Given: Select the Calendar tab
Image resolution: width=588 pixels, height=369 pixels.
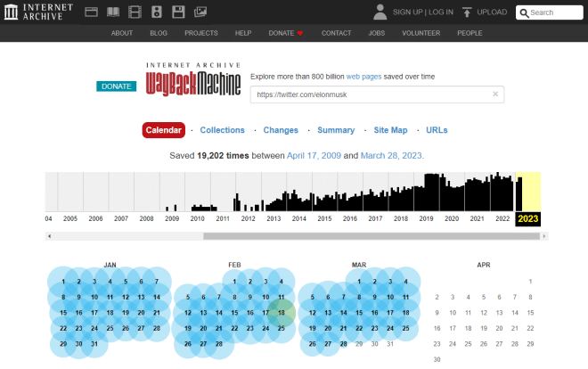Looking at the screenshot, I should (x=164, y=130).
